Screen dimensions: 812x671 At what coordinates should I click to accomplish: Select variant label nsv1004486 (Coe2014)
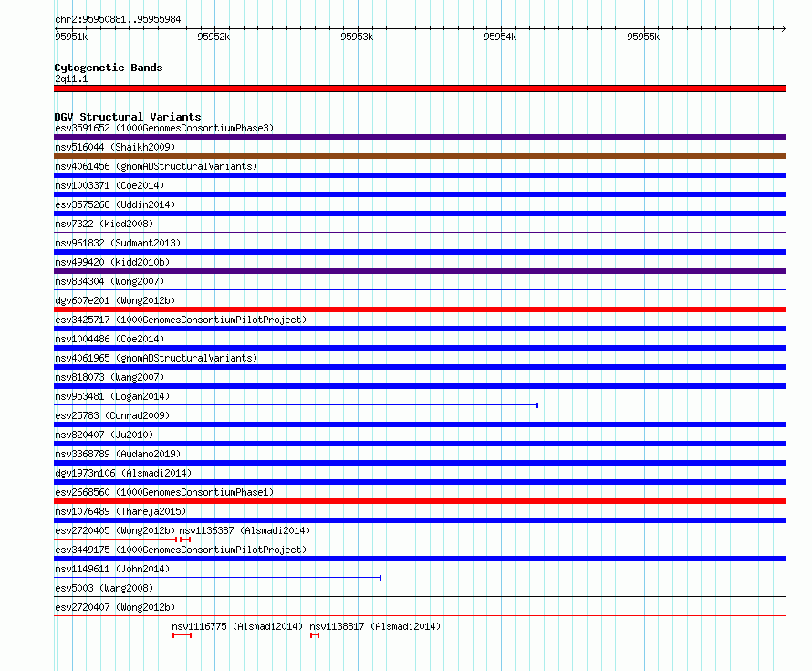coord(109,339)
